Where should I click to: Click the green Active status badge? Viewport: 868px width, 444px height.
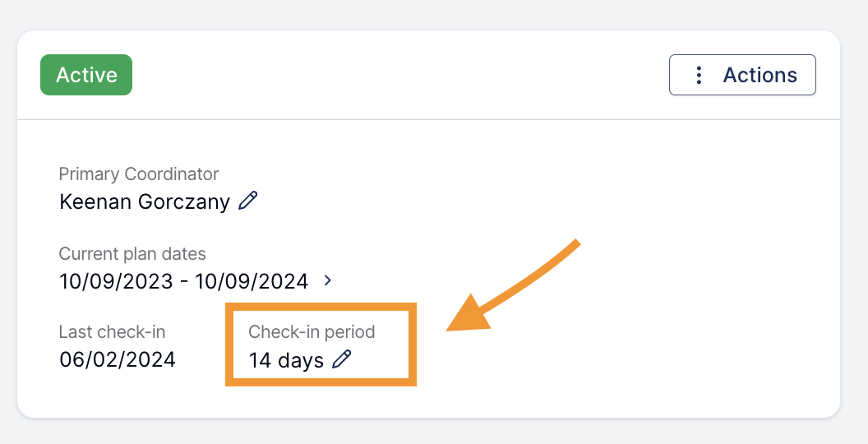(86, 75)
